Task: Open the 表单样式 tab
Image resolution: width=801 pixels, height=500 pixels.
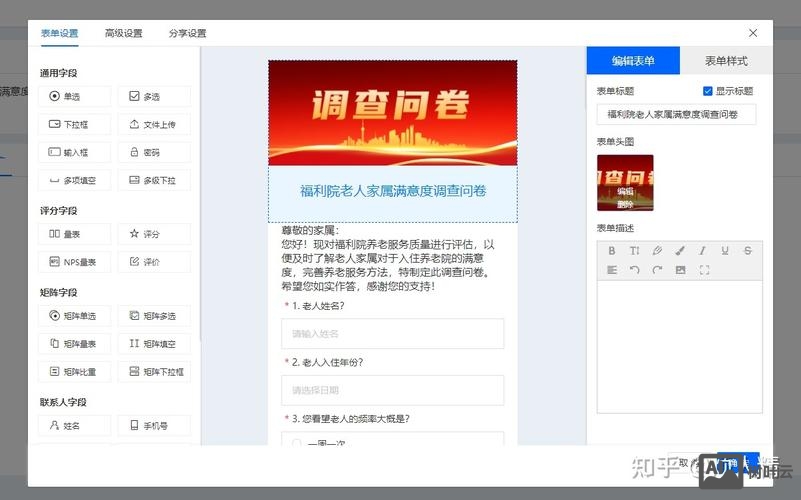Action: pos(726,61)
